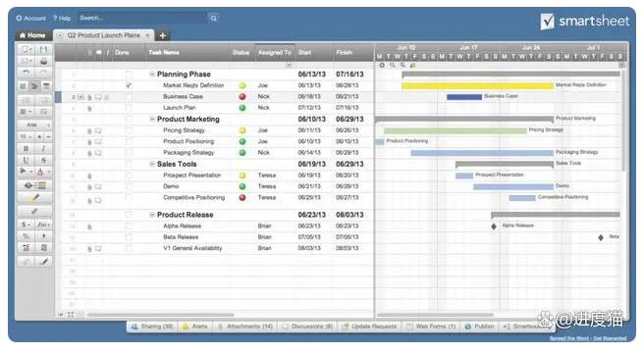Viewport: 644px width, 353px height.
Task: Open the text color dropdown arrow
Action: [x=49, y=172]
